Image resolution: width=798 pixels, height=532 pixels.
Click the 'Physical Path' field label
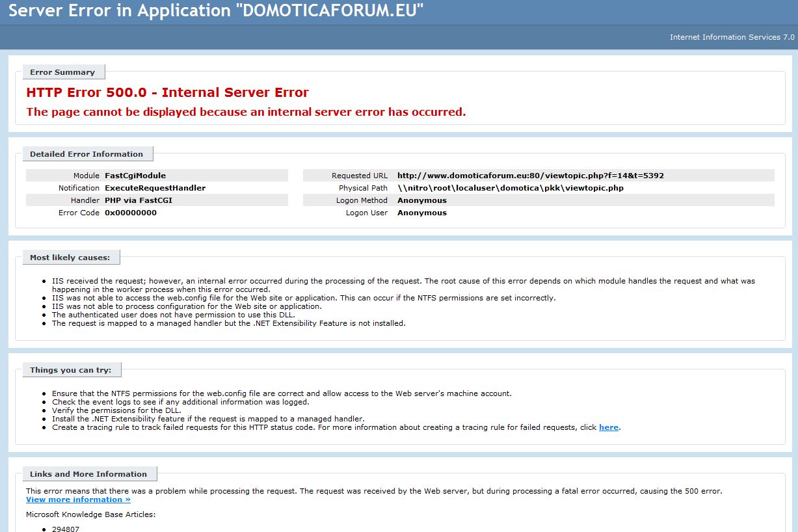tap(363, 188)
